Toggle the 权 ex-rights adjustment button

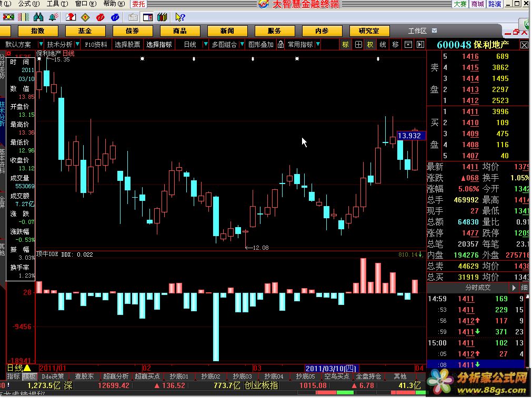point(370,44)
